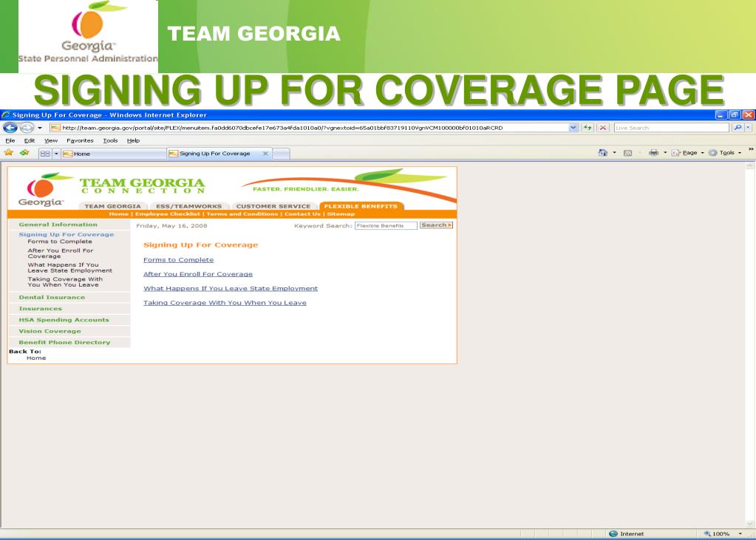Image resolution: width=756 pixels, height=540 pixels.
Task: Select the Signing Up For Coverage tab
Action: [214, 154]
